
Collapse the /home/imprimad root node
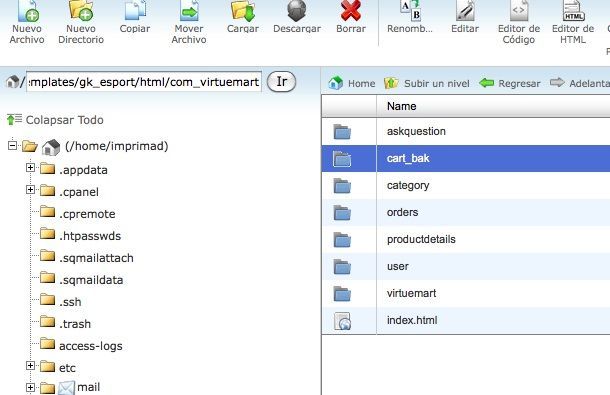12,146
